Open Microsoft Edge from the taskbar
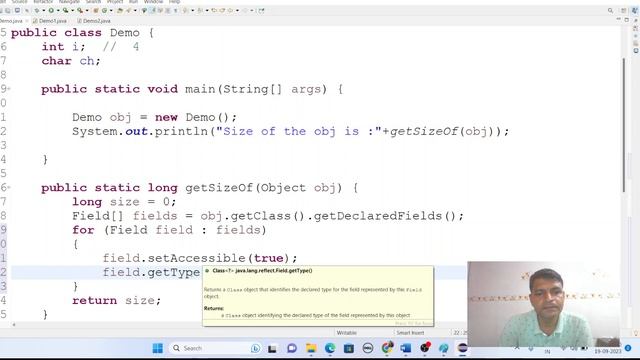Image resolution: width=640 pixels, height=360 pixels. coord(330,348)
